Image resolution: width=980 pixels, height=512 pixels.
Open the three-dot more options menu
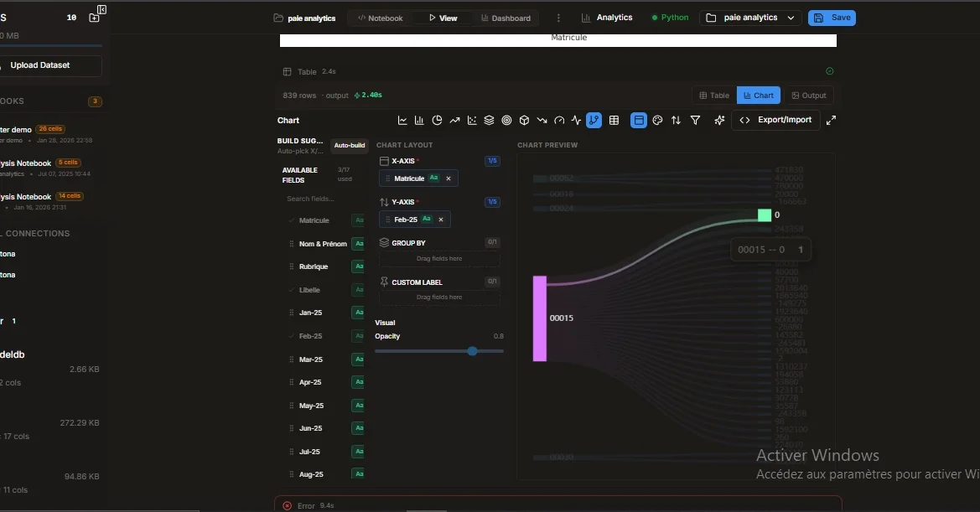[558, 18]
